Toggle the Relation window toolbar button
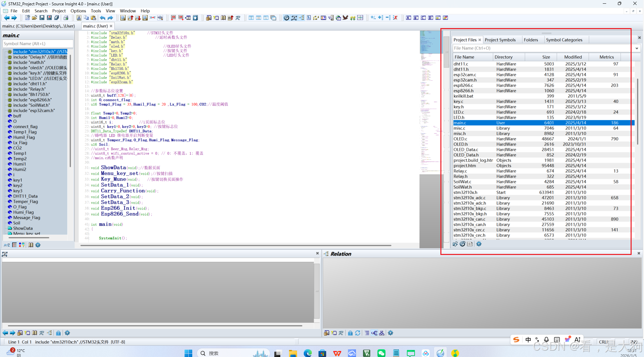 [301, 18]
